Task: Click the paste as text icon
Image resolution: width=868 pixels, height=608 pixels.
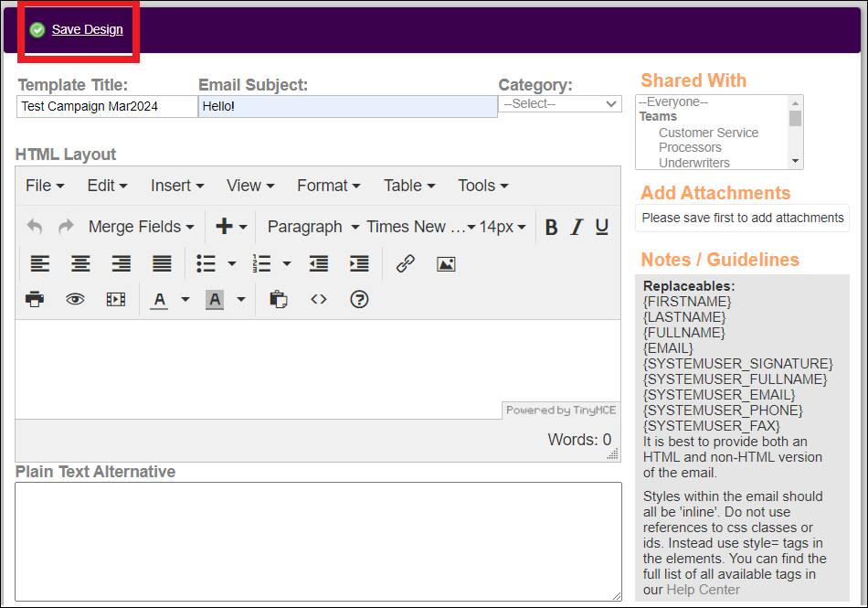Action: [x=279, y=300]
